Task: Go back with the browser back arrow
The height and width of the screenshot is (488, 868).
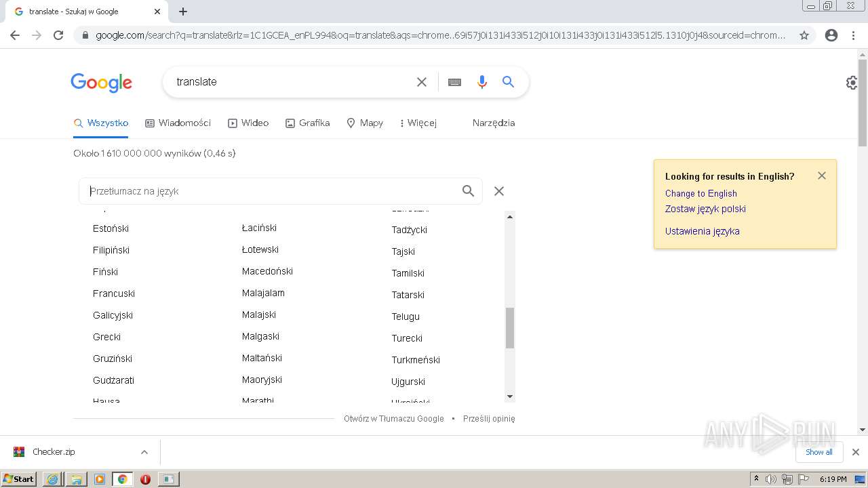Action: tap(15, 35)
